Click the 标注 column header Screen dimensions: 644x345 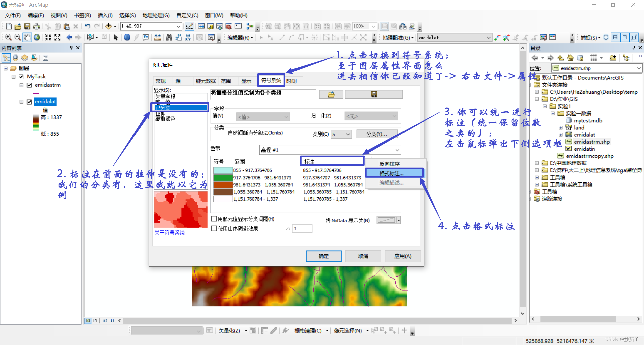[332, 161]
